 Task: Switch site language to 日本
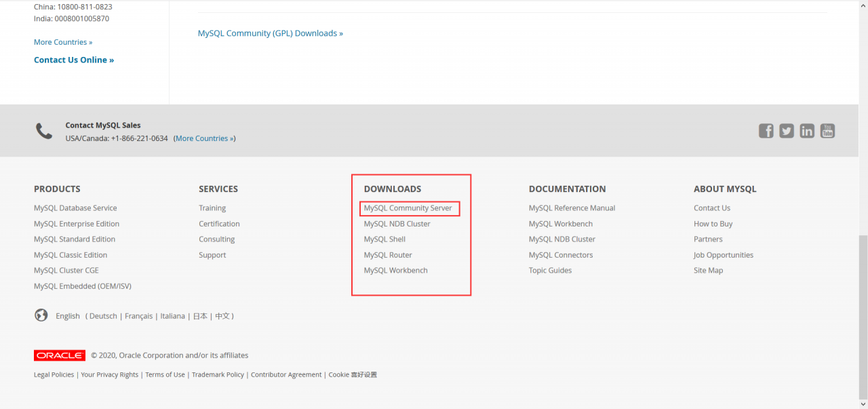coord(200,316)
